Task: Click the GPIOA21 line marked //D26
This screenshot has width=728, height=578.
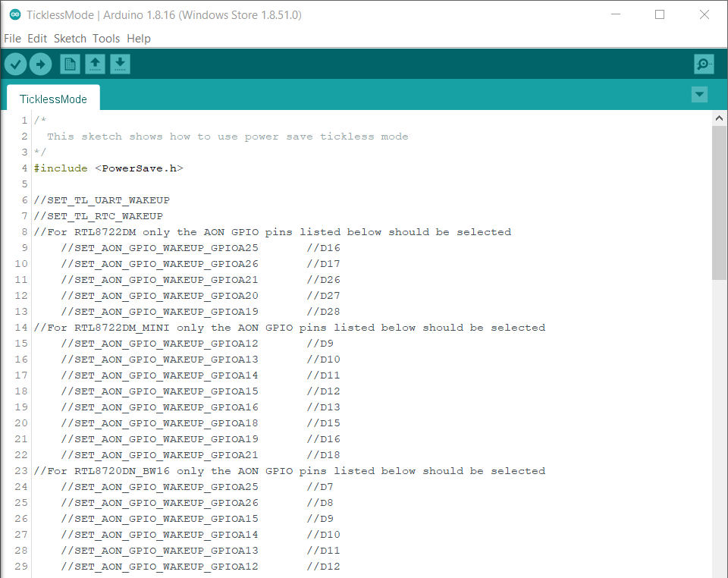Action: tap(200, 280)
